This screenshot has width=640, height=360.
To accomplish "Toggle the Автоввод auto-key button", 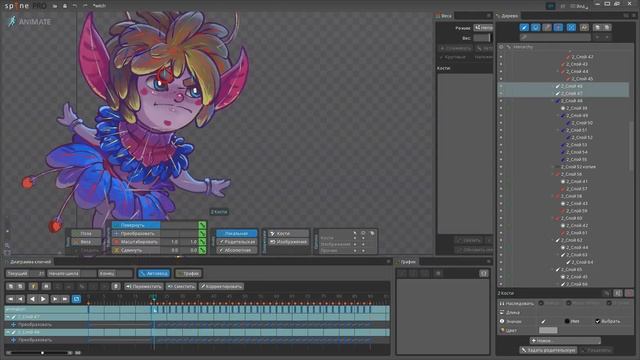I will [154, 273].
